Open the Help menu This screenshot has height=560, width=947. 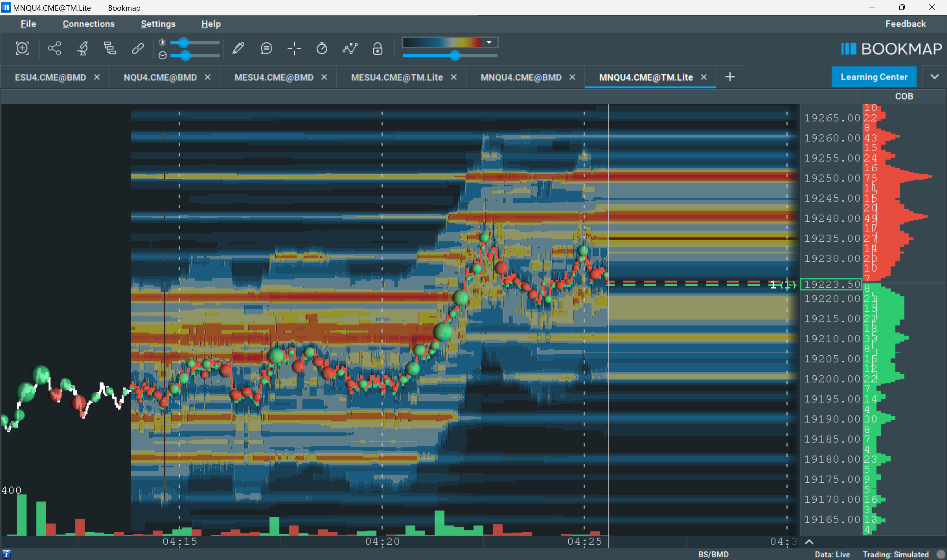(211, 24)
